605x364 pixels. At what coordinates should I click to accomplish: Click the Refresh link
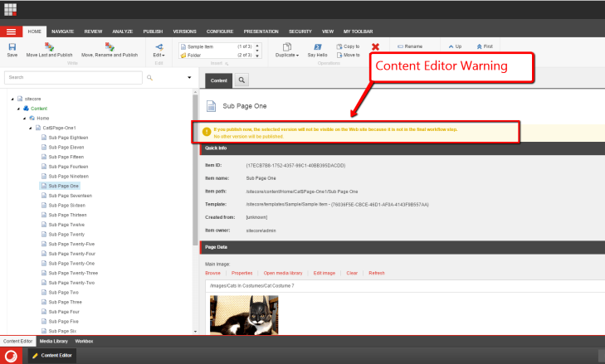[x=377, y=273]
